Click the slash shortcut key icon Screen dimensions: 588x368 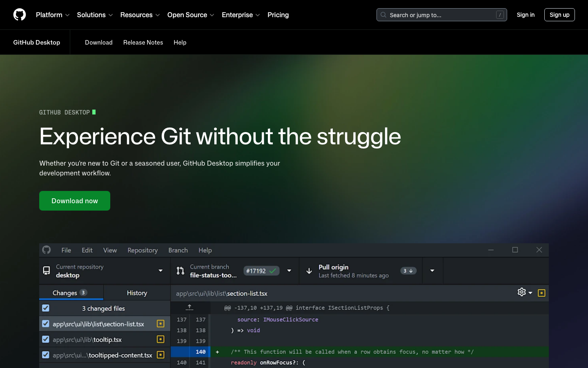[x=500, y=15]
